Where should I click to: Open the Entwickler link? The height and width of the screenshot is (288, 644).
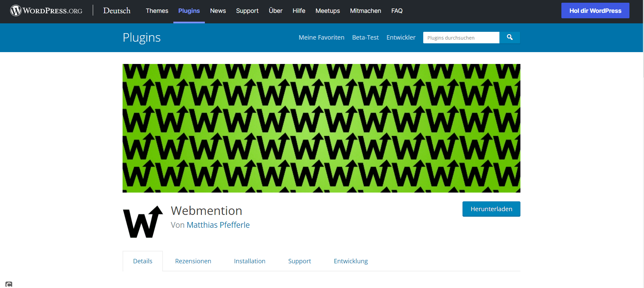(x=401, y=38)
